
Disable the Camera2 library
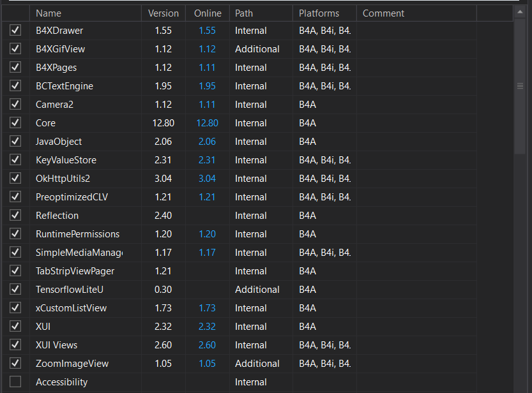pos(15,104)
